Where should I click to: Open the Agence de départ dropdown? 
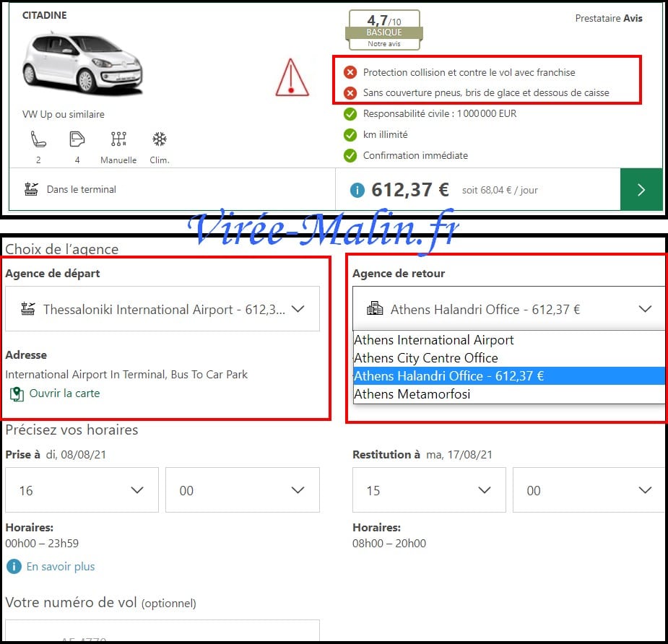coord(162,309)
